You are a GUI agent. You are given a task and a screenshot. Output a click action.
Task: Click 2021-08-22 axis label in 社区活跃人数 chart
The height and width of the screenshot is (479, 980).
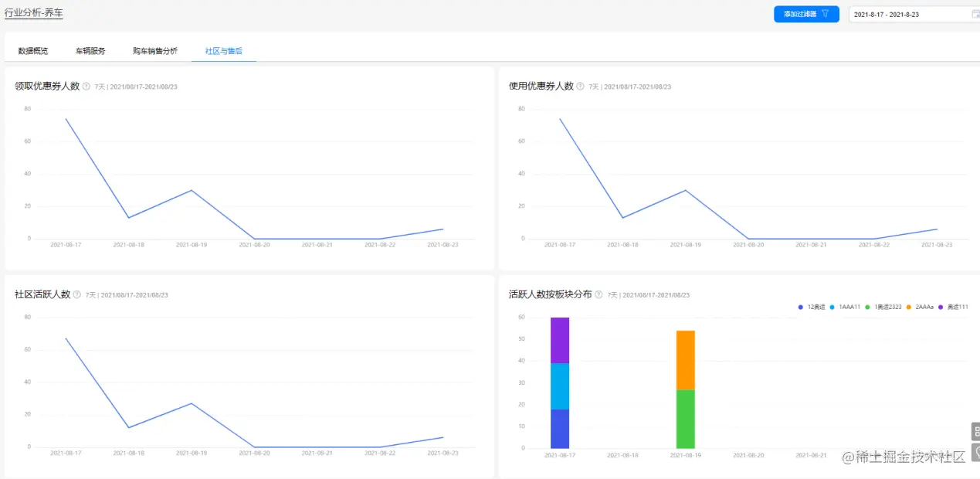point(380,454)
